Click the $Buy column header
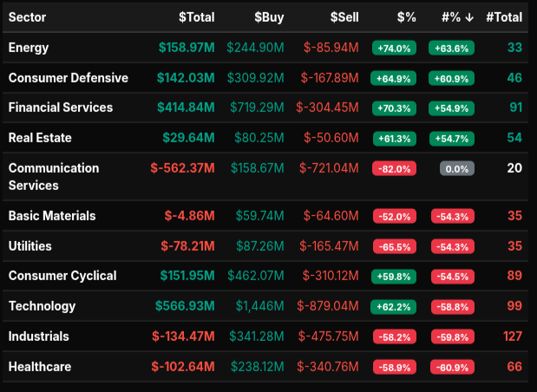Viewport: 537px width, 392px height. click(272, 16)
